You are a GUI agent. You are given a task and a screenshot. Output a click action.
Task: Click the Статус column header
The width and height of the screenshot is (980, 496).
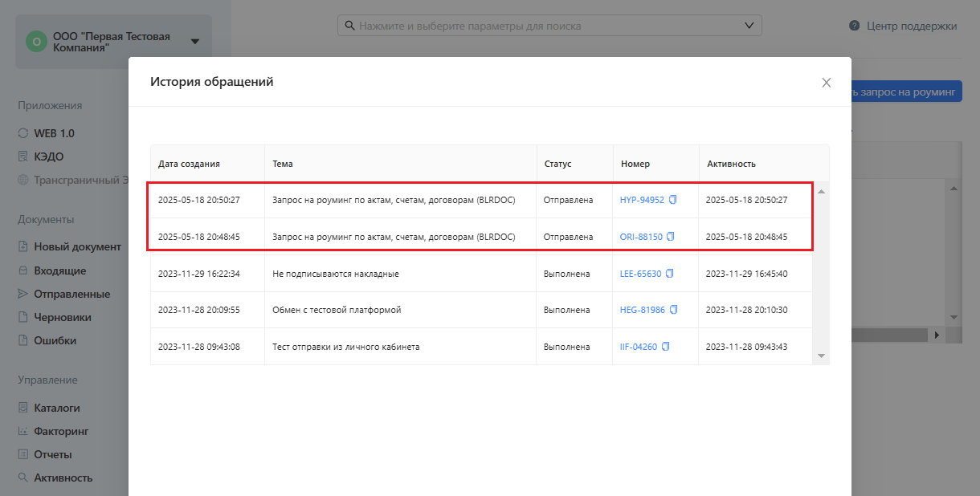tap(575, 164)
